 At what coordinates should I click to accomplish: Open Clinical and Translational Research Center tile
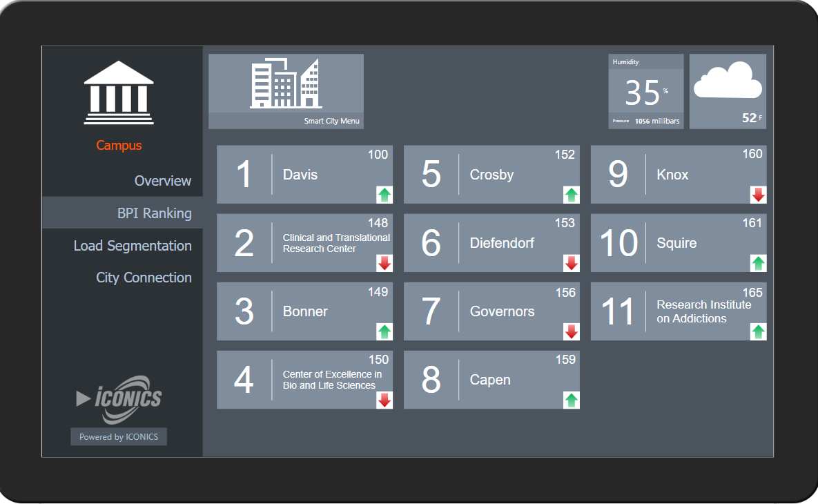pyautogui.click(x=304, y=243)
